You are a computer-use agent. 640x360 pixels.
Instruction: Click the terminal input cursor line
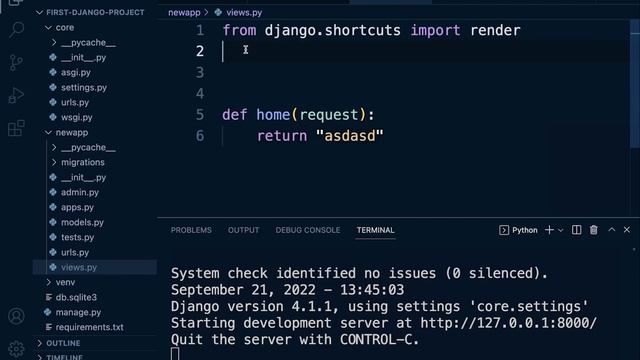[175, 354]
